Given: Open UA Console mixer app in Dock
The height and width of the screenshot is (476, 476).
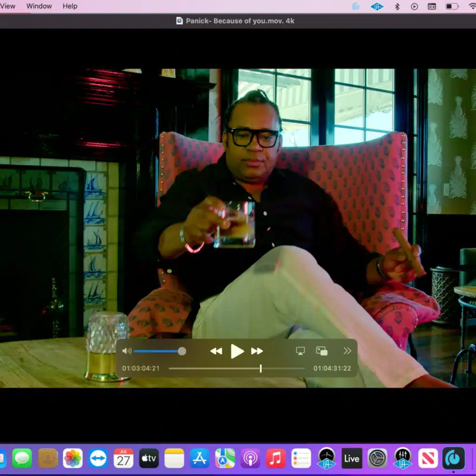Looking at the screenshot, I should [403, 458].
